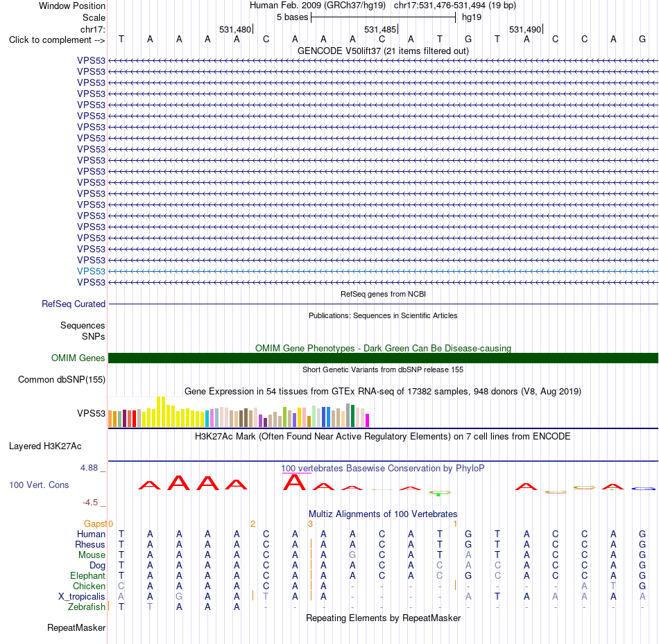The width and height of the screenshot is (659, 644).
Task: Select the Zebrafish alignment row label
Action: coord(87,607)
